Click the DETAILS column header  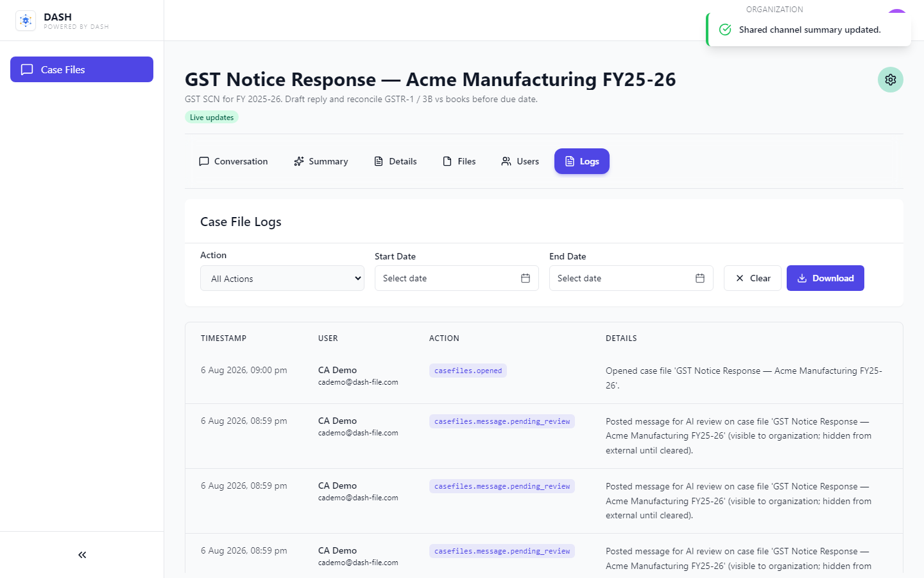(x=621, y=338)
